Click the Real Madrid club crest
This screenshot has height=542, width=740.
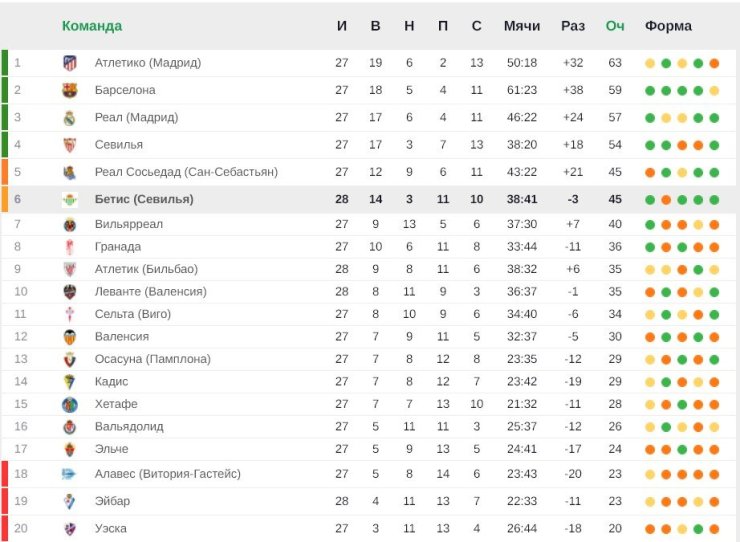click(x=70, y=118)
